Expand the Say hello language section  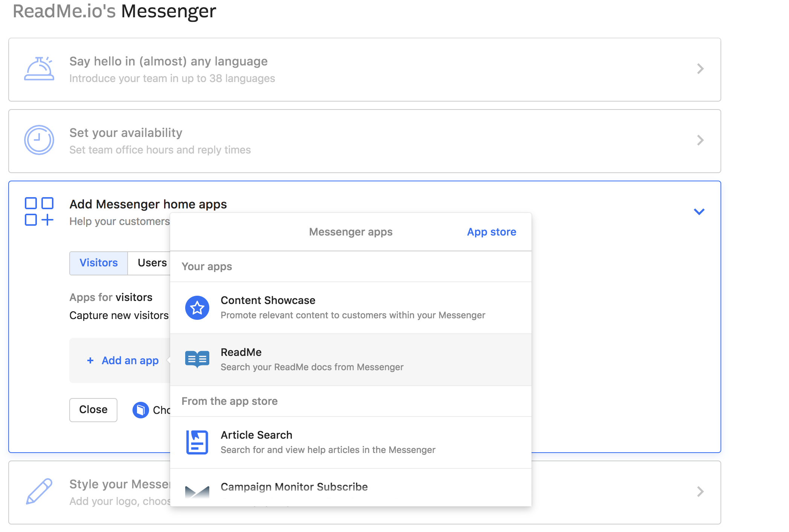[700, 69]
